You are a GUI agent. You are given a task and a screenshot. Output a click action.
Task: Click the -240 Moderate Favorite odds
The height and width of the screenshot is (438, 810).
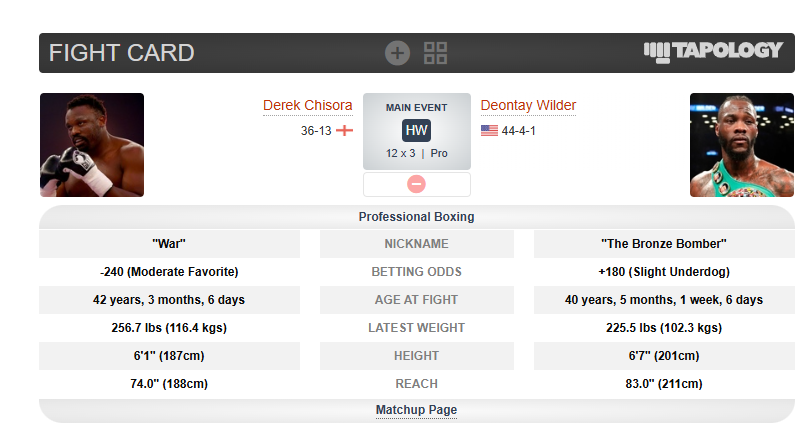pos(169,272)
